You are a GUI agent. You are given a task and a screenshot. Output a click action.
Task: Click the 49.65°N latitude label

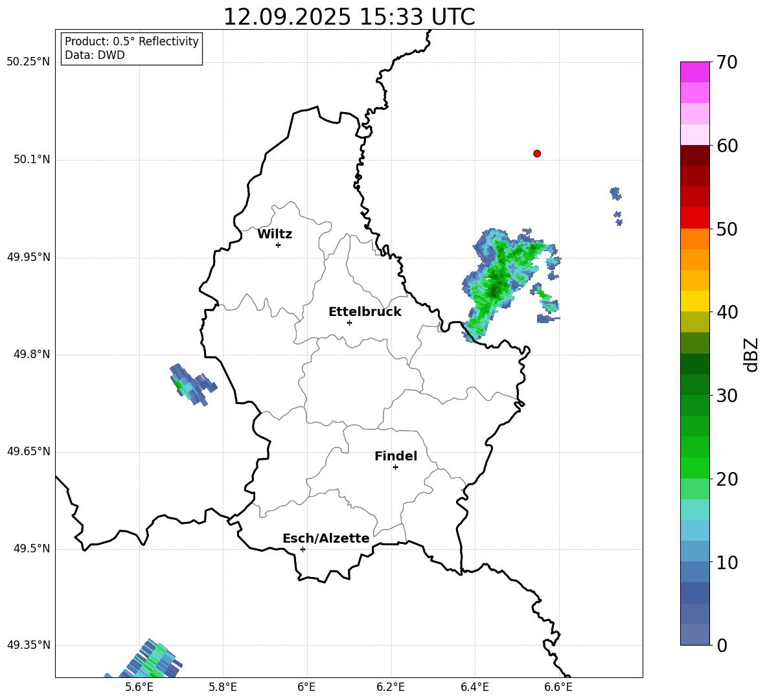tap(29, 451)
